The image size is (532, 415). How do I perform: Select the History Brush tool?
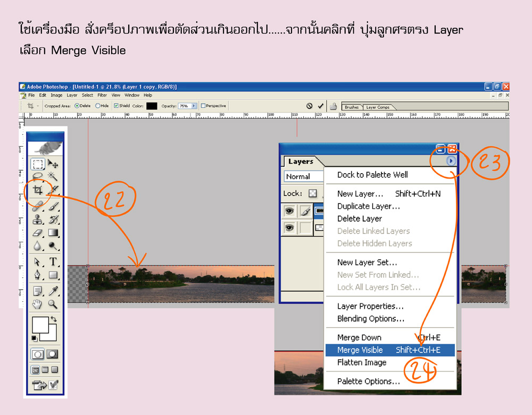point(53,219)
